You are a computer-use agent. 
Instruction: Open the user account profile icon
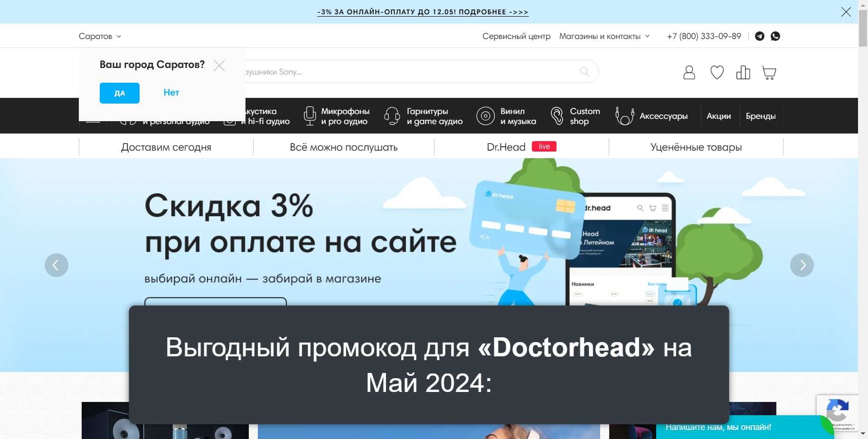point(689,73)
